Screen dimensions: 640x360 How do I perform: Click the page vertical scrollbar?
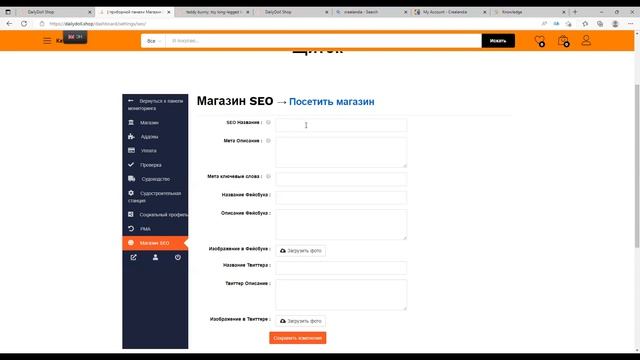(637, 165)
